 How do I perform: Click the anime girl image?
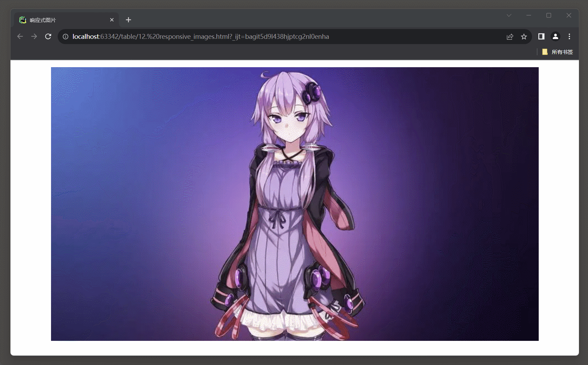[x=295, y=204]
